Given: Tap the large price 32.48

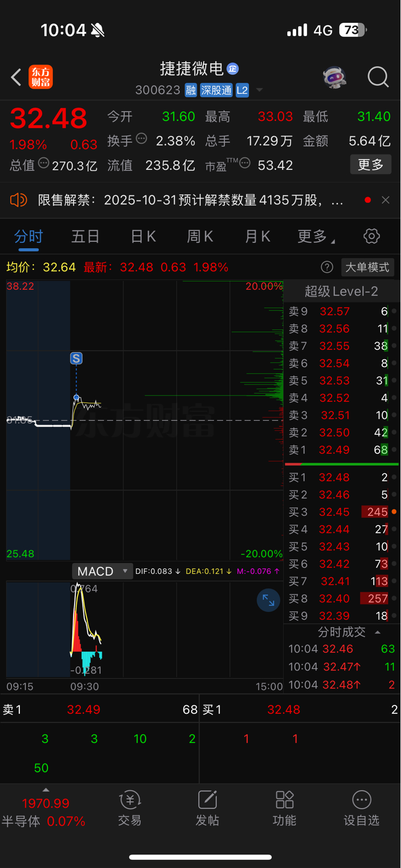Looking at the screenshot, I should (x=48, y=118).
